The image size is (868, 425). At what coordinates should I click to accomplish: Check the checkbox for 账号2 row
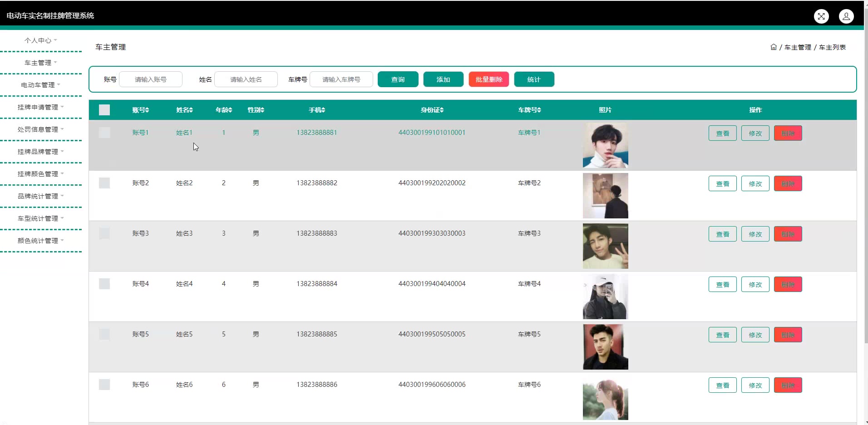[x=104, y=183]
